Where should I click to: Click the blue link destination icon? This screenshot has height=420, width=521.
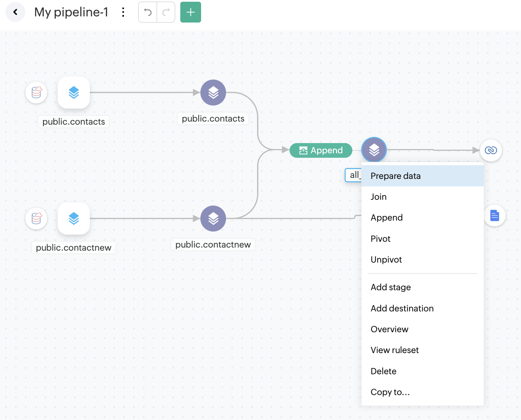pyautogui.click(x=491, y=150)
